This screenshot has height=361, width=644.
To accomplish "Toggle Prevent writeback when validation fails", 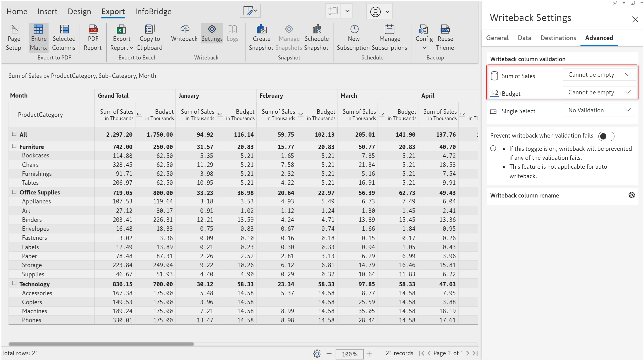I will [x=606, y=136].
